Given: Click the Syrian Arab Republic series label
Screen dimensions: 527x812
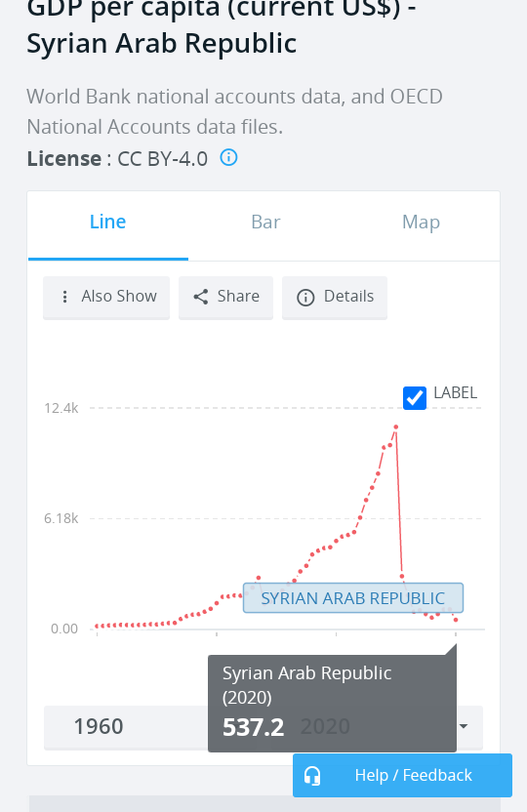Looking at the screenshot, I should coord(353,598).
